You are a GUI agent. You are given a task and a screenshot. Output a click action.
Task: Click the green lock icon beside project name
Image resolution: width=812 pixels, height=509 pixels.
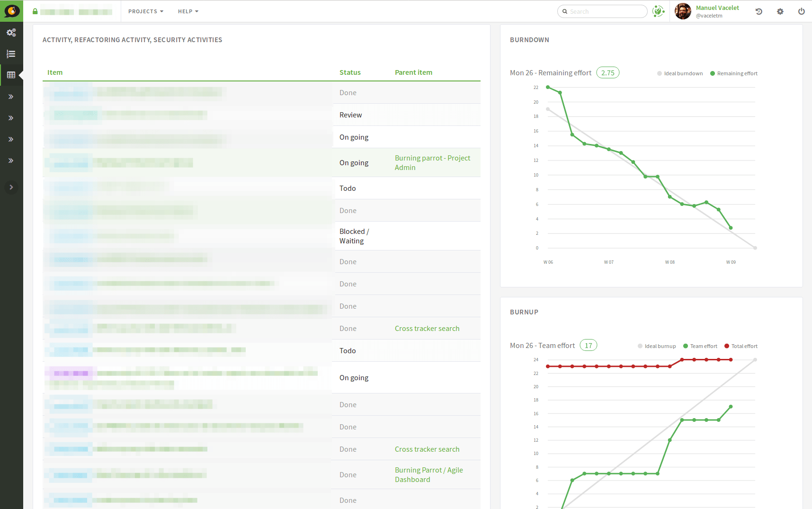point(35,11)
